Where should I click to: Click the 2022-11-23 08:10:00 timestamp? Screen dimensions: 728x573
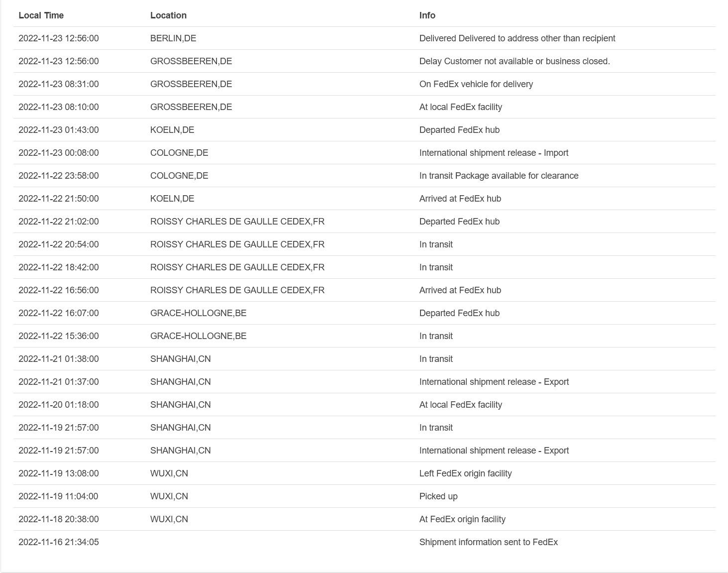(x=58, y=107)
